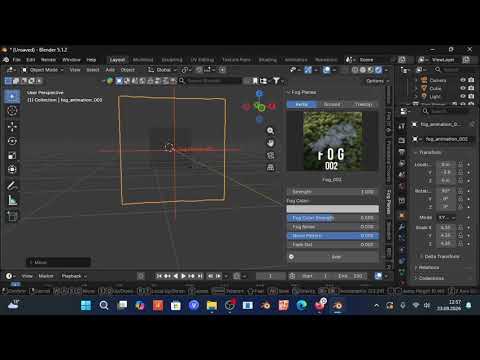
Task: Open the Tool properties tab icon
Action: [402, 126]
